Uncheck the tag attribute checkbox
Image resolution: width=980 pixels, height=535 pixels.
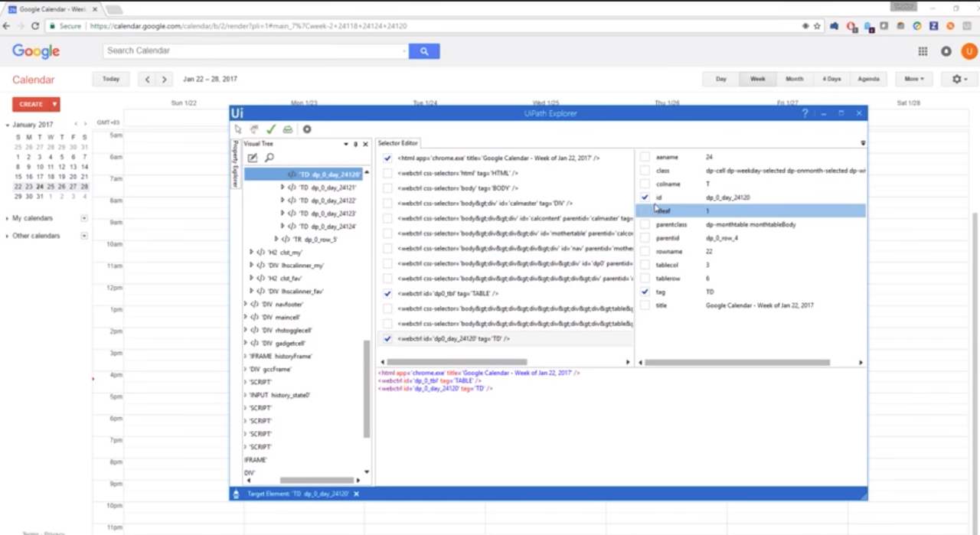click(645, 292)
